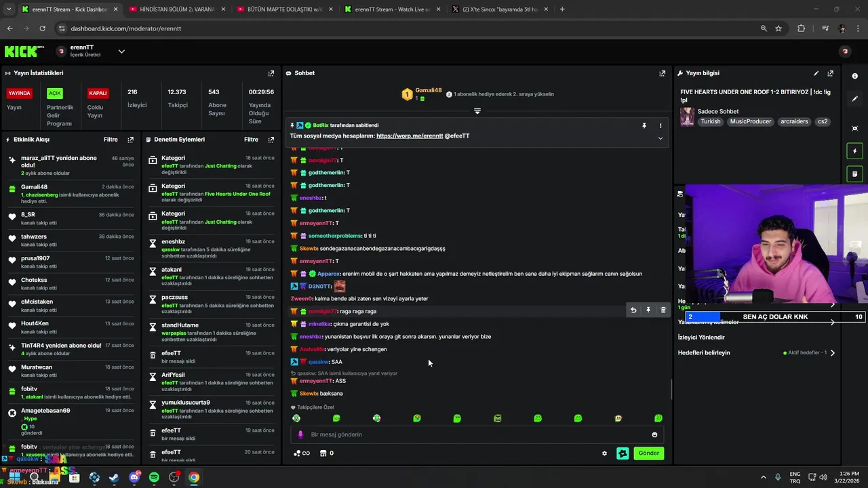Open the camera capture icon in right sidebar

pyautogui.click(x=855, y=128)
